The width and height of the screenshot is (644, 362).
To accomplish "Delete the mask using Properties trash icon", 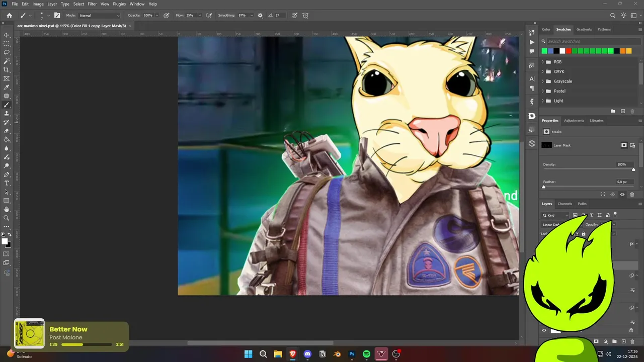I will (632, 195).
